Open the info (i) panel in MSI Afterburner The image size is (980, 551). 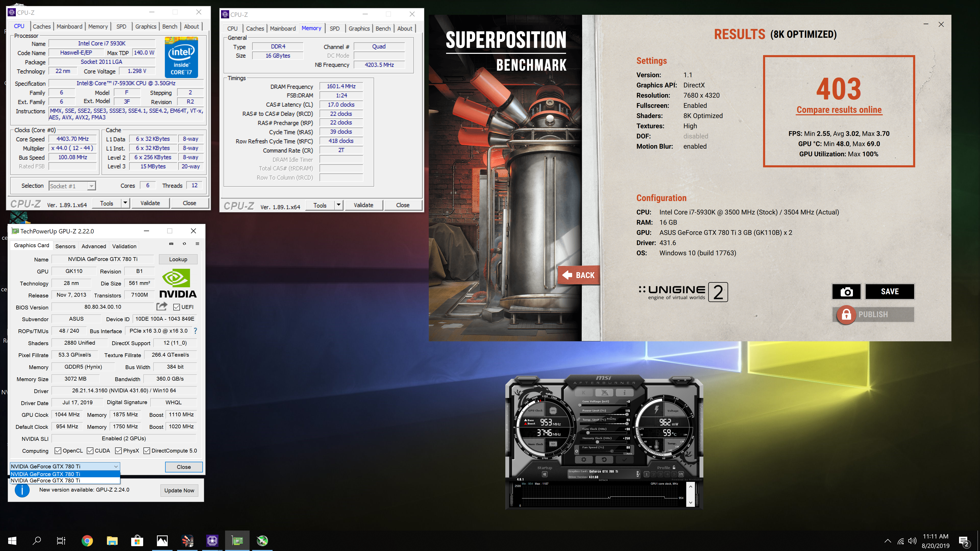tap(625, 393)
